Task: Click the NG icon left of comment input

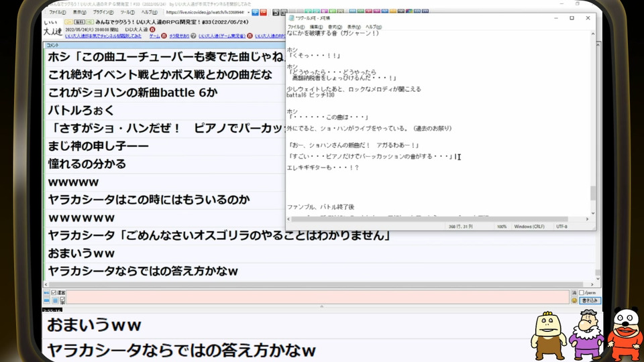Action: pyautogui.click(x=46, y=293)
